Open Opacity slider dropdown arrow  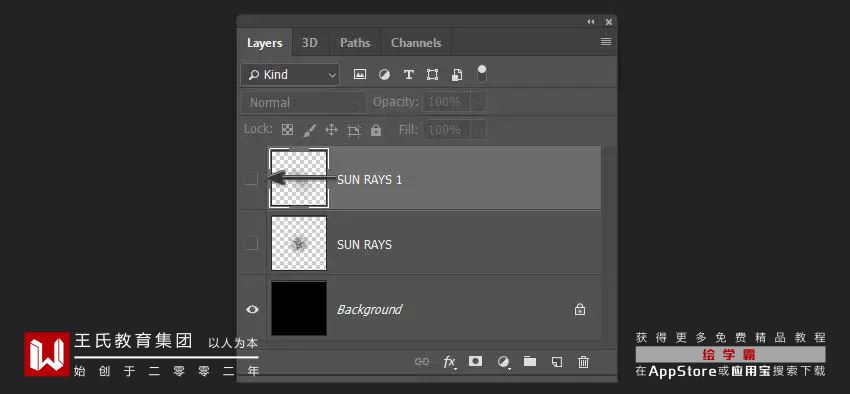tap(479, 102)
